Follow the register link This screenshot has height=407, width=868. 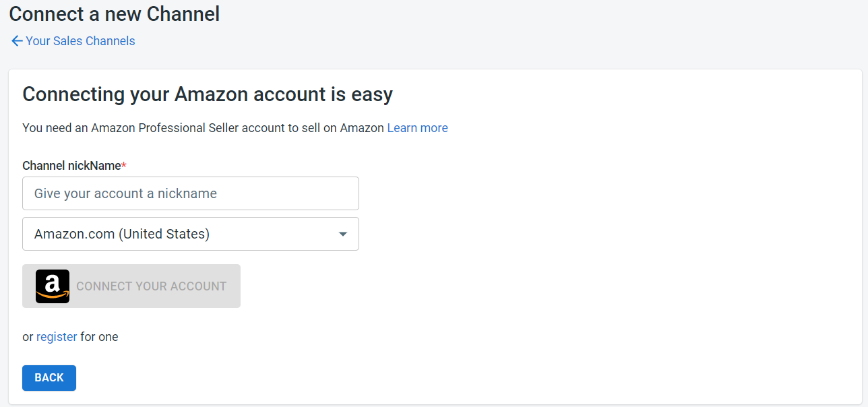(x=57, y=337)
